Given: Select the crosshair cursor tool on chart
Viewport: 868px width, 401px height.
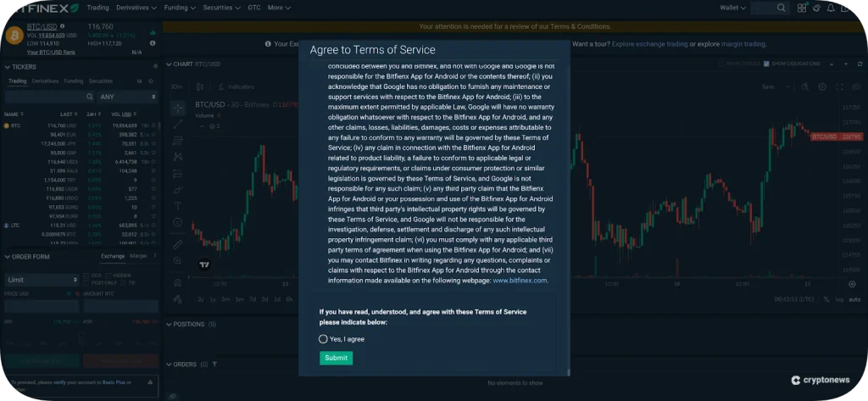Looking at the screenshot, I should click(x=177, y=109).
